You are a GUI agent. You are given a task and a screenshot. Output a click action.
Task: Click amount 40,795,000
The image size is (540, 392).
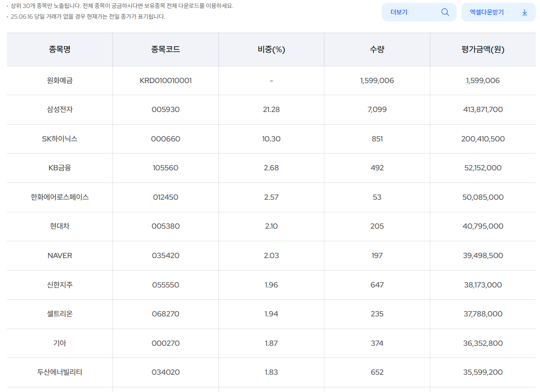[x=483, y=226]
